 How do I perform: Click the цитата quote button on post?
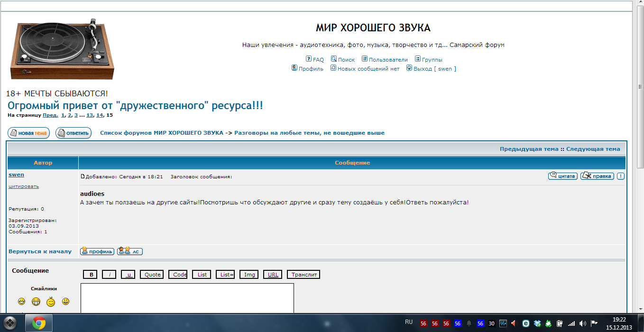tap(562, 176)
